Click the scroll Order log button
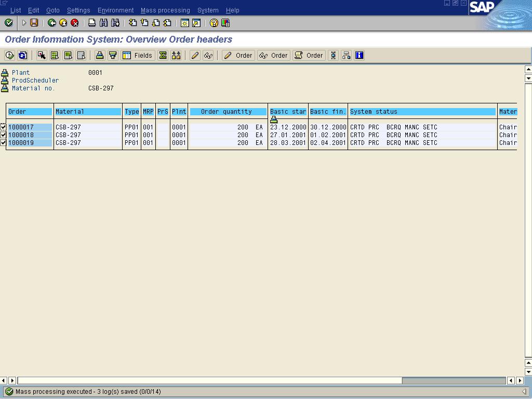532x399 pixels. [x=309, y=55]
